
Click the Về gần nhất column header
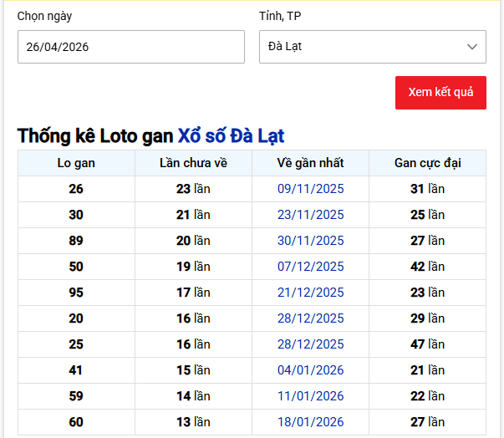tap(310, 163)
